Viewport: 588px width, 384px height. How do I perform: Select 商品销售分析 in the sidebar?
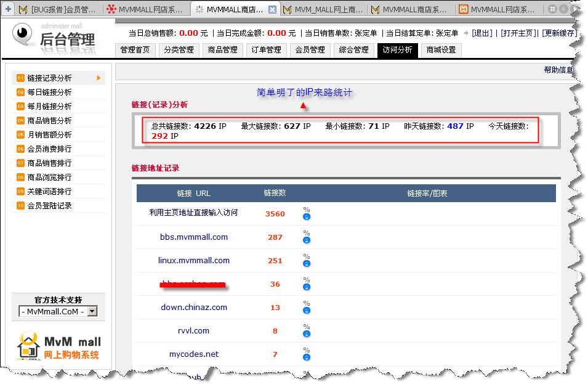point(58,121)
